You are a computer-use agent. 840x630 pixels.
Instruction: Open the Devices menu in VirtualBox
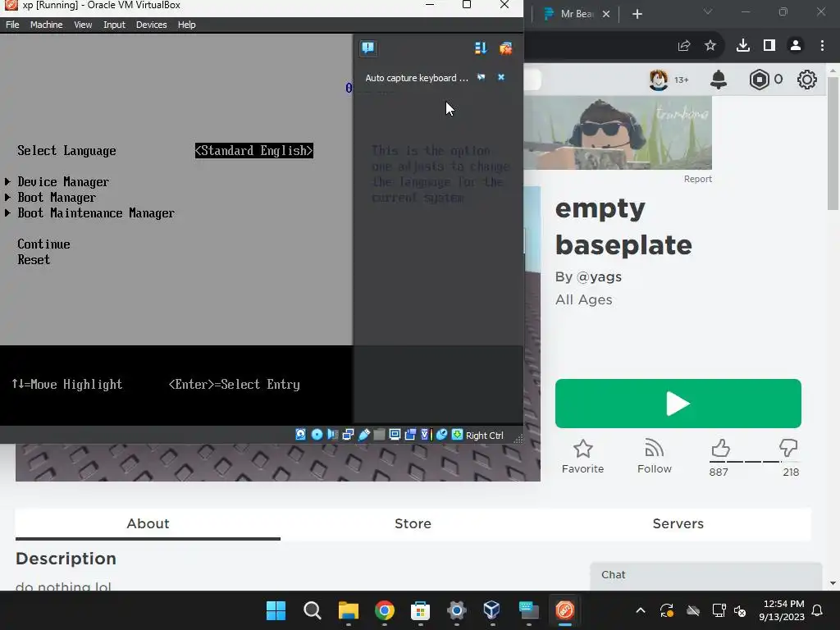point(151,25)
